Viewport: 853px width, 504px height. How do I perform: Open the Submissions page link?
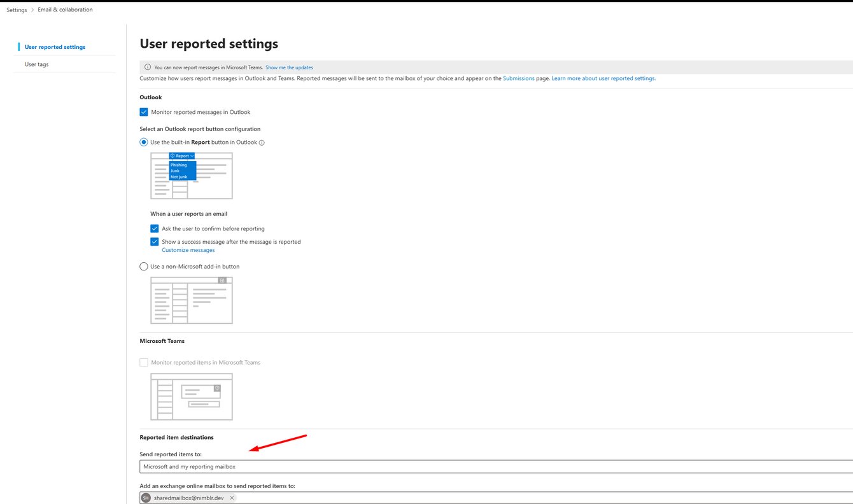(x=519, y=78)
